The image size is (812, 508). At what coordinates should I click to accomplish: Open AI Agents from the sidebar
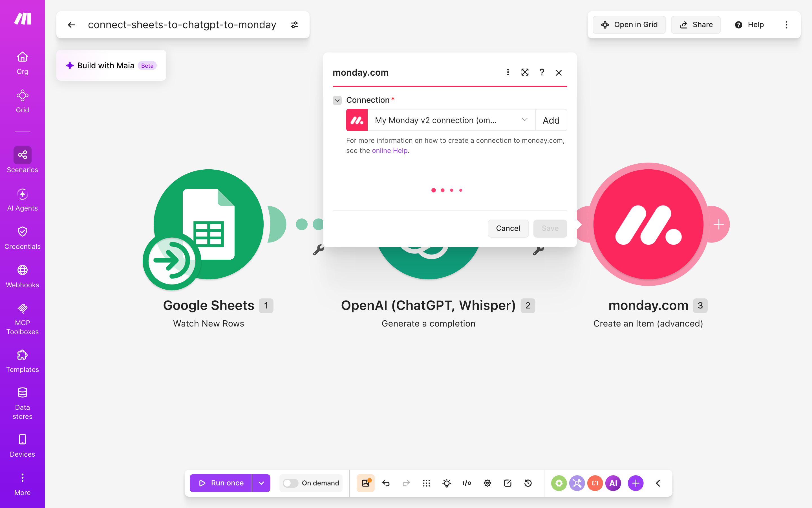(x=23, y=200)
